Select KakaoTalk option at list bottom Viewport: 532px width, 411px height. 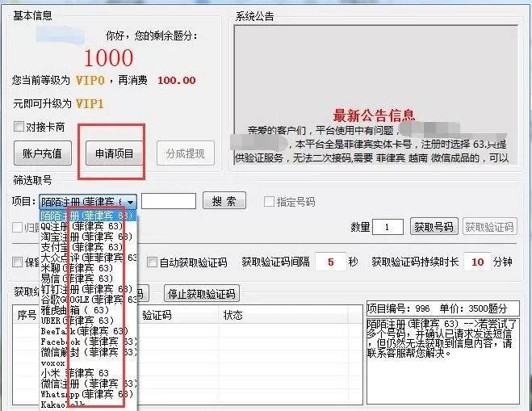click(88, 405)
